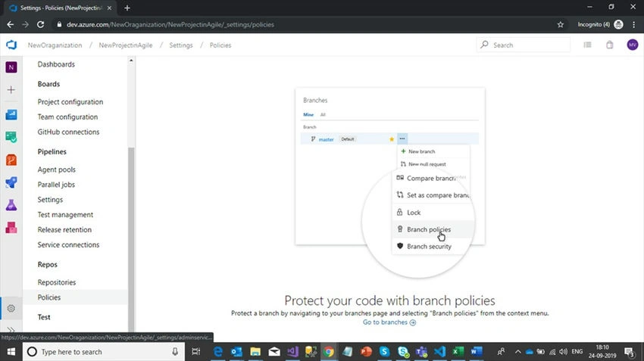The image size is (644, 361).
Task: Open Release retention settings
Action: coord(64,230)
